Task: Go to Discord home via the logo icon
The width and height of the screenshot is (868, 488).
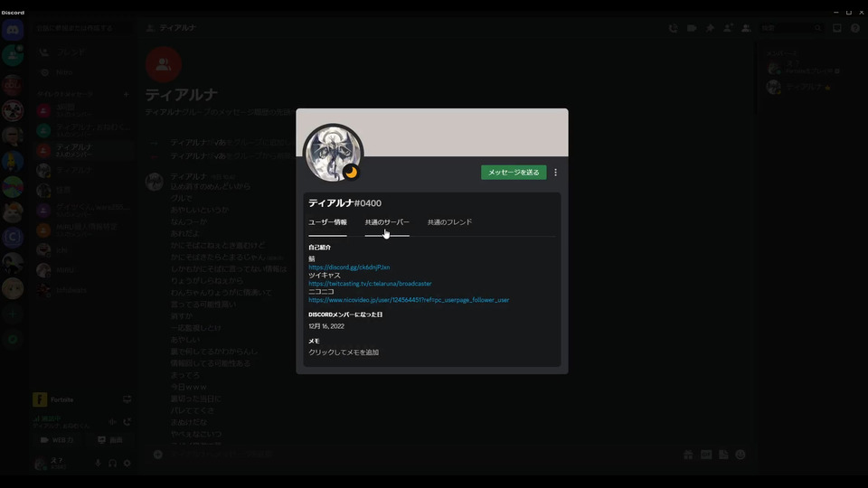Action: point(12,30)
